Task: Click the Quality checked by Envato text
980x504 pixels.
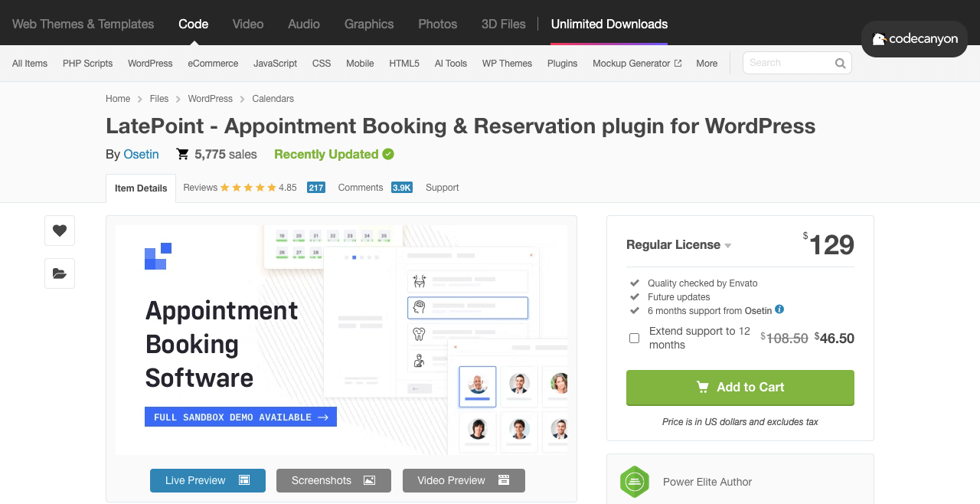Action: 703,283
